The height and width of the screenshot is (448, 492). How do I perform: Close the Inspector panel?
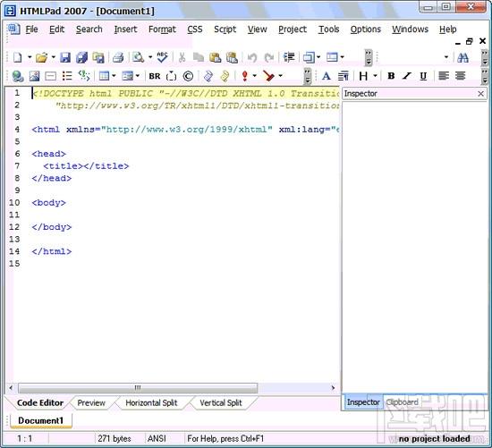pyautogui.click(x=480, y=94)
